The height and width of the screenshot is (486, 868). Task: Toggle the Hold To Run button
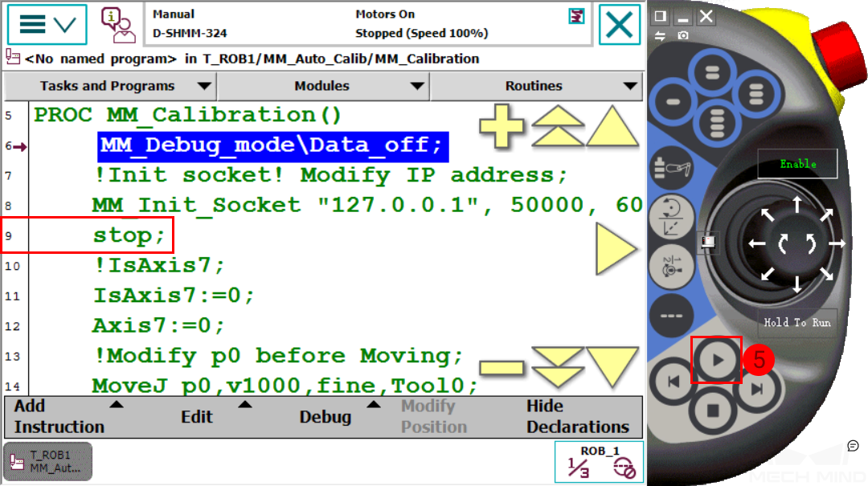(x=797, y=322)
